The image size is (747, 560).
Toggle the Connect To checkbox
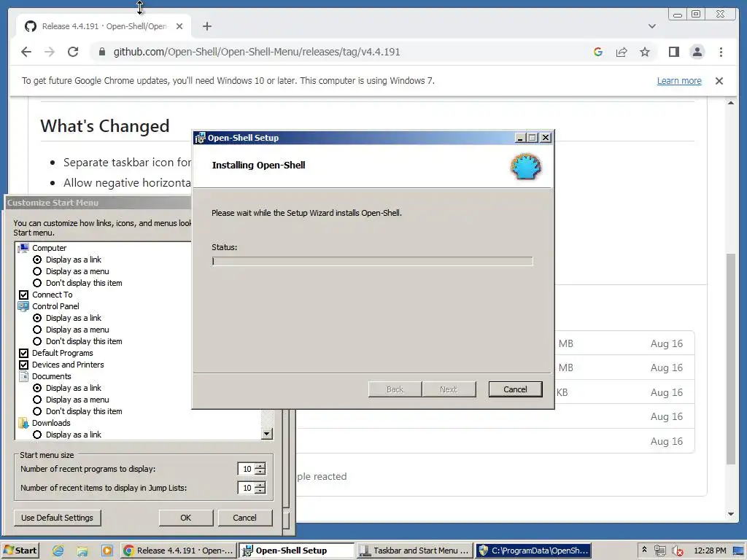[23, 295]
